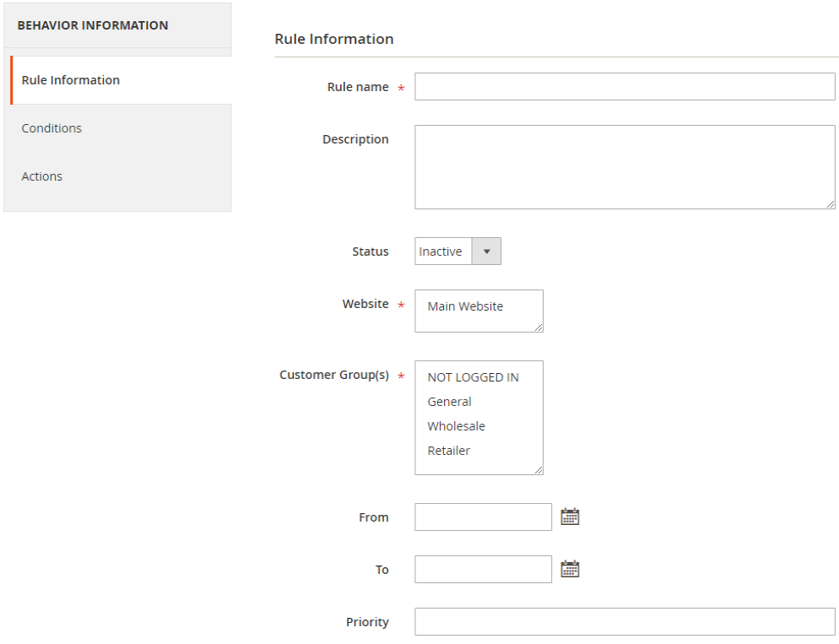The image size is (839, 644).
Task: Click the Description resize handle
Action: click(x=831, y=204)
